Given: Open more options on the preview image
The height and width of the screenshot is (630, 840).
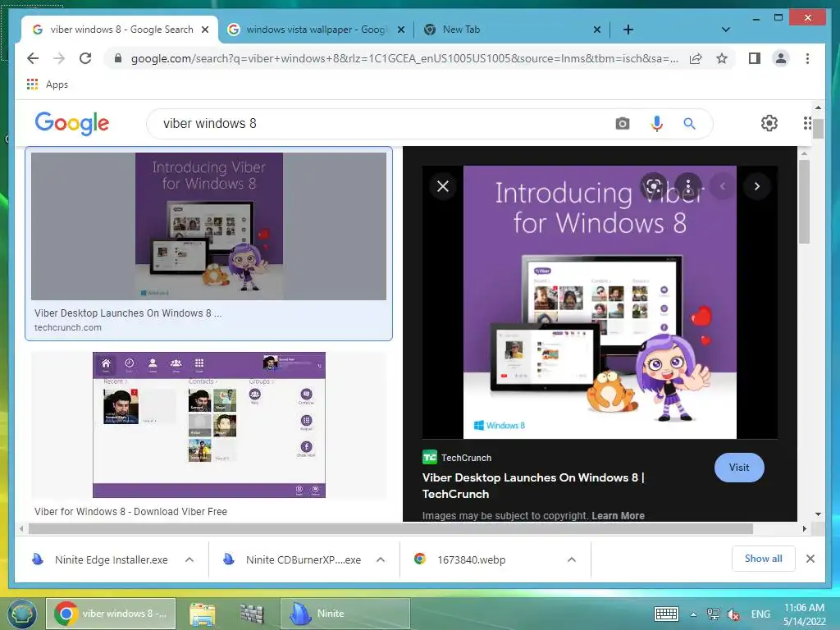Looking at the screenshot, I should click(x=688, y=186).
